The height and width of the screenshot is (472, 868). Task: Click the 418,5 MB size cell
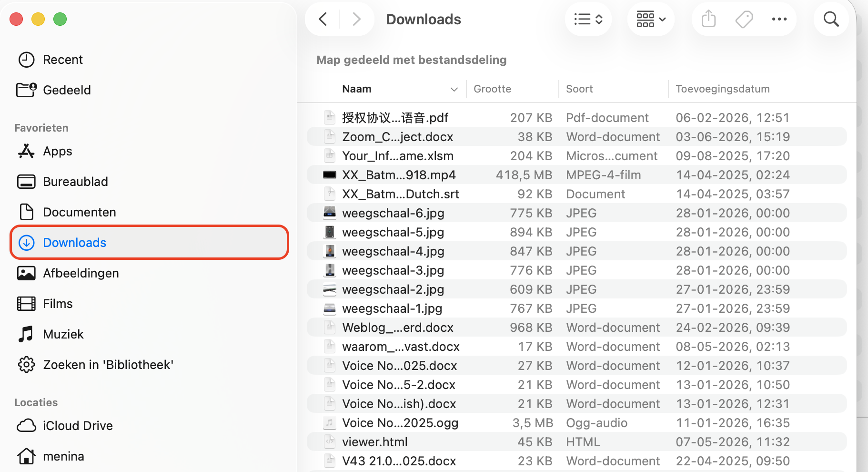click(524, 175)
